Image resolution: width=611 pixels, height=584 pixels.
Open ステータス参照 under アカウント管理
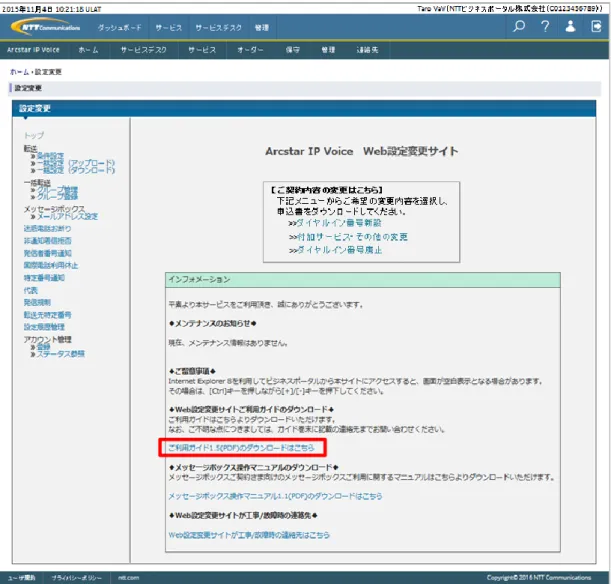coord(61,354)
